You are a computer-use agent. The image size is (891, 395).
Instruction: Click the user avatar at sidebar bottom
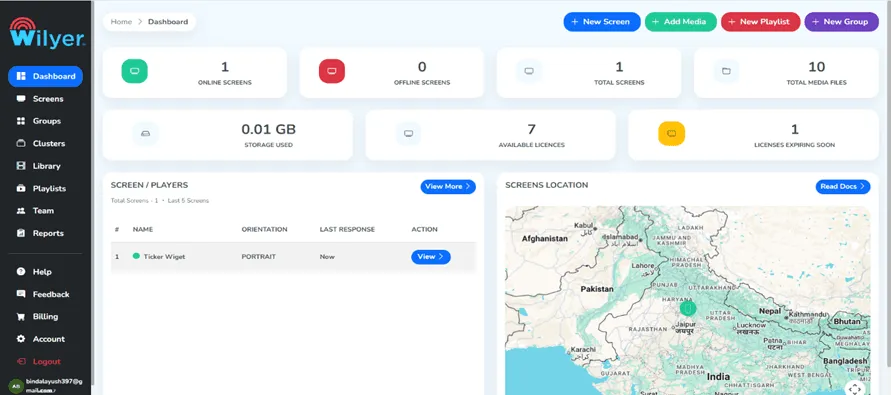click(16, 386)
